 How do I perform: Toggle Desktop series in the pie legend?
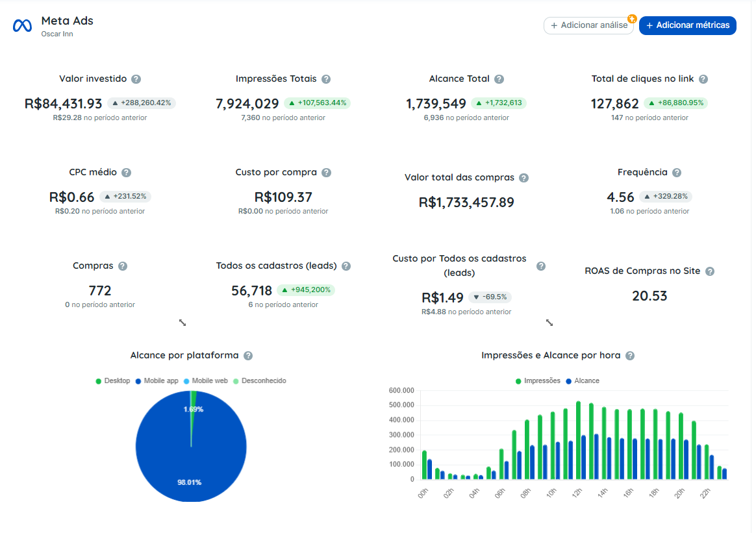point(113,380)
